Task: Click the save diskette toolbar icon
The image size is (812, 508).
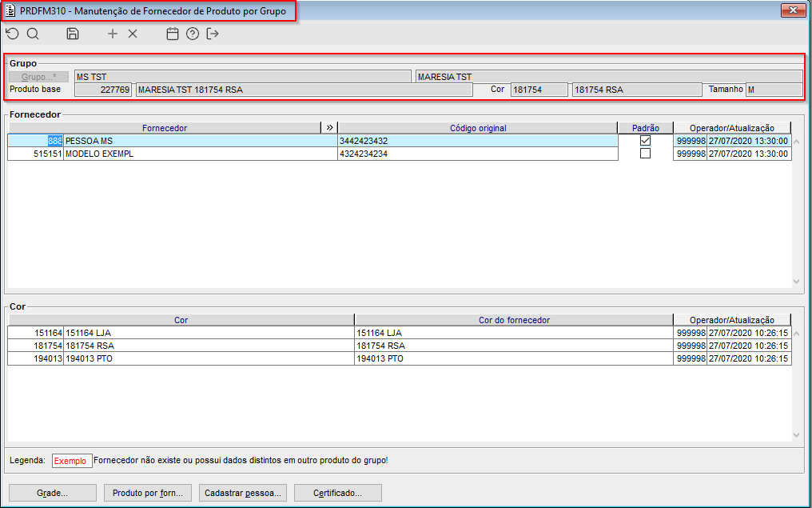Action: pyautogui.click(x=73, y=34)
